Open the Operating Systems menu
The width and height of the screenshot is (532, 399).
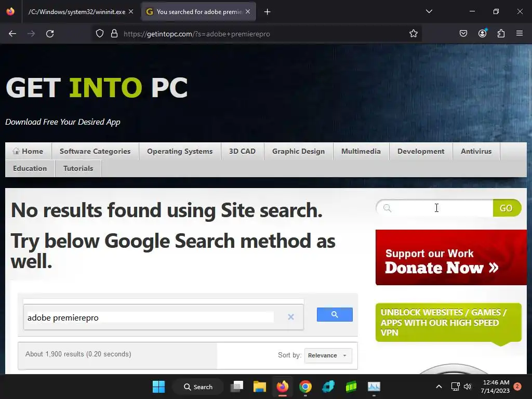pos(180,151)
